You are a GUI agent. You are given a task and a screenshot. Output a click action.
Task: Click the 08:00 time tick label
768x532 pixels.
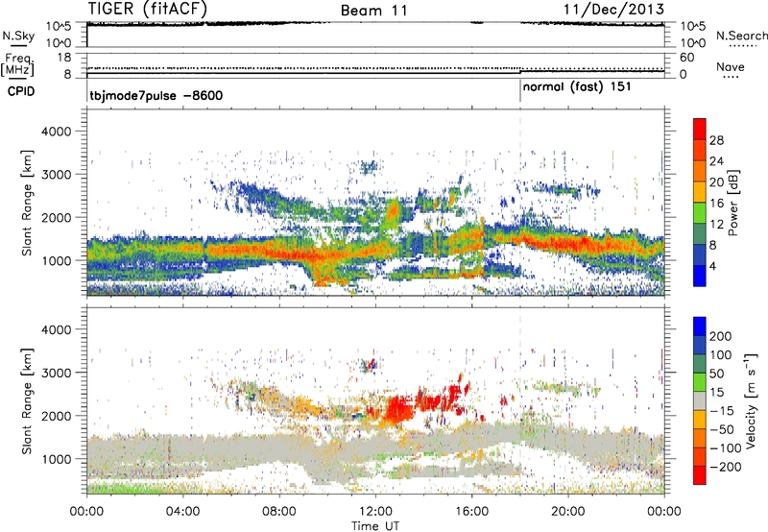[x=279, y=512]
